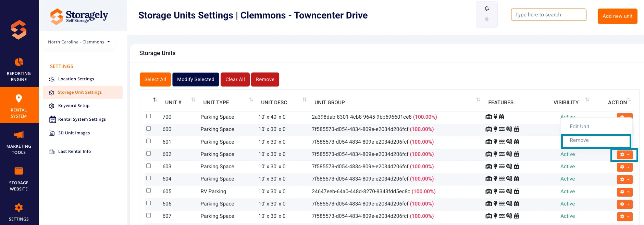Open the notification bell
Viewport: 644px width, 225px height.
click(487, 9)
